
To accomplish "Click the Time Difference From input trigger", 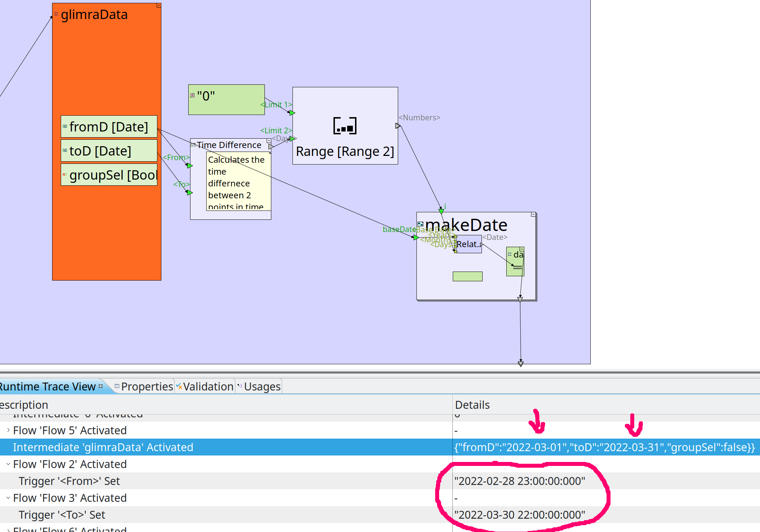I will [x=190, y=166].
